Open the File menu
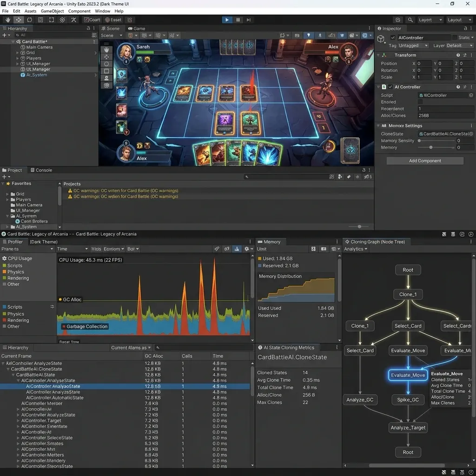The height and width of the screenshot is (476, 476). (5, 11)
